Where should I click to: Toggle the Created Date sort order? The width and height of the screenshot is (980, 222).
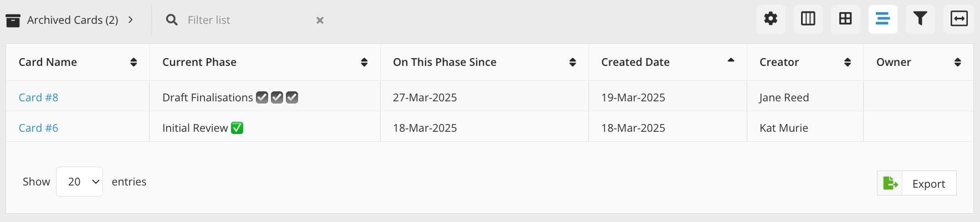731,60
